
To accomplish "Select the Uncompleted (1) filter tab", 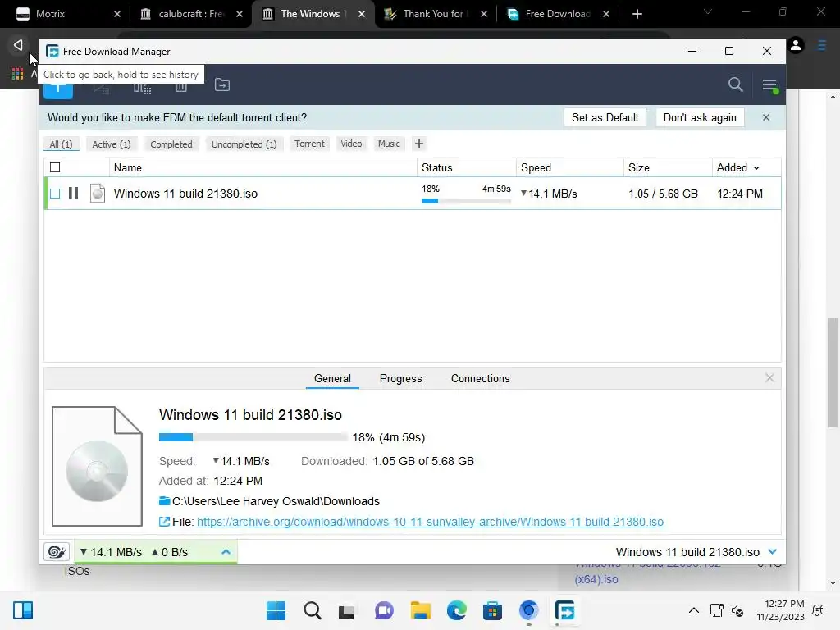I will [244, 144].
